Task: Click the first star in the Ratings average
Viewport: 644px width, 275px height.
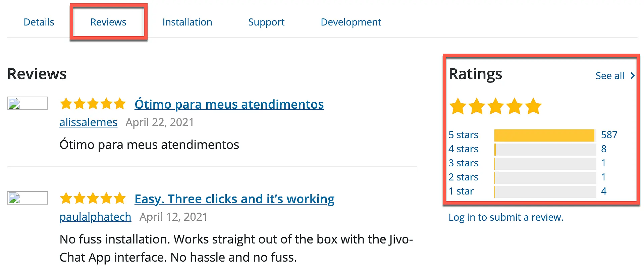Action: coord(458,106)
